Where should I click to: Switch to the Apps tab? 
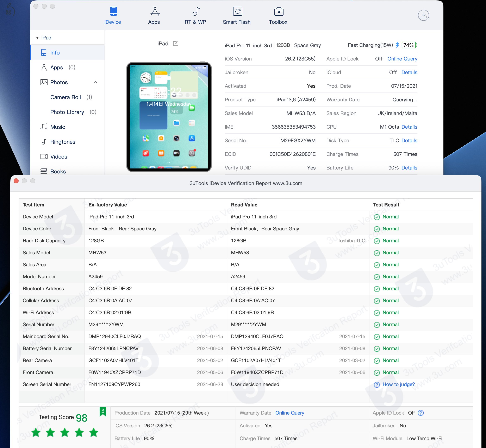pos(154,15)
